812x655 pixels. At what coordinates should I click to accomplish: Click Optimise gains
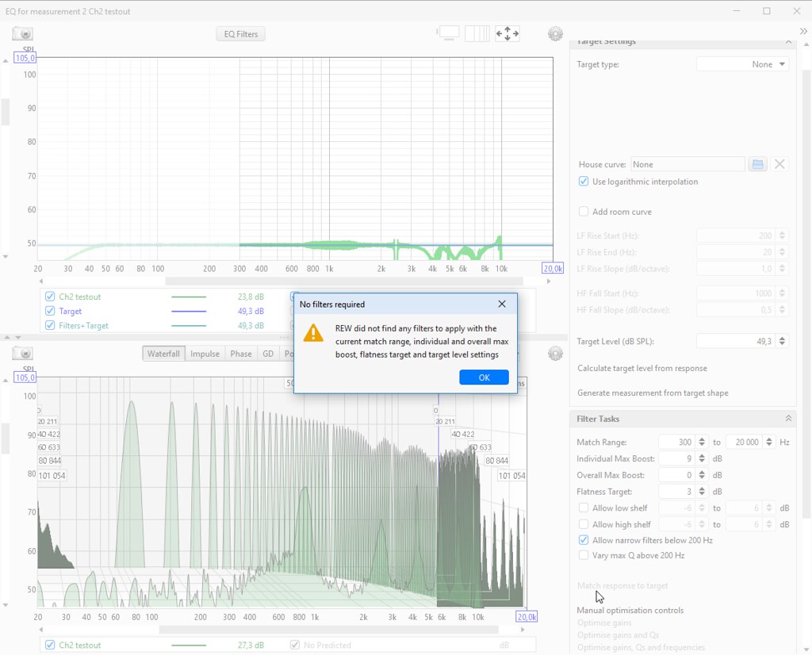coord(604,623)
